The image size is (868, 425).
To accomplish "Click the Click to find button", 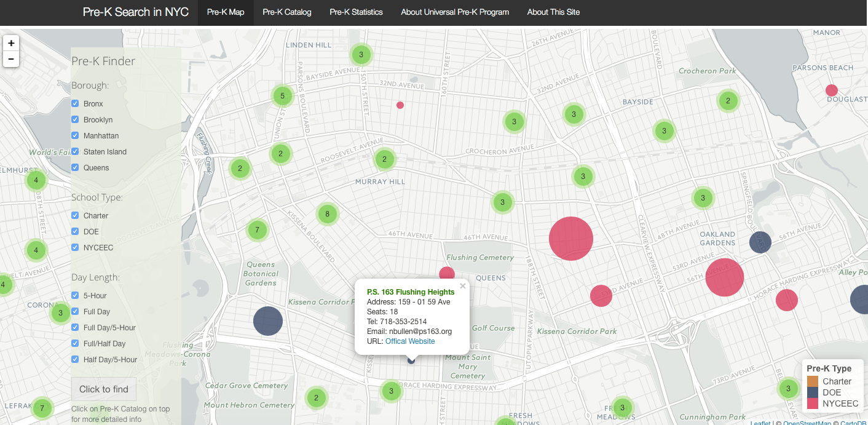I will point(104,389).
